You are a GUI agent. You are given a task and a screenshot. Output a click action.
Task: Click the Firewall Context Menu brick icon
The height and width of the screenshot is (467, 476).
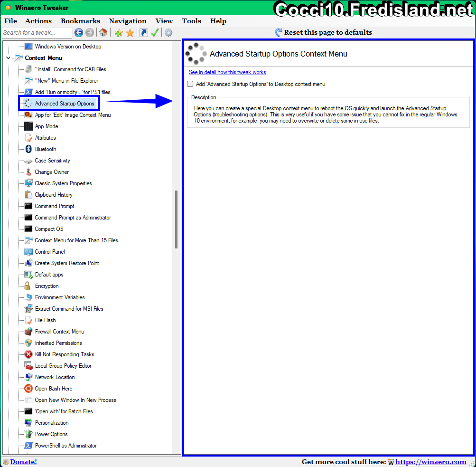(x=28, y=332)
